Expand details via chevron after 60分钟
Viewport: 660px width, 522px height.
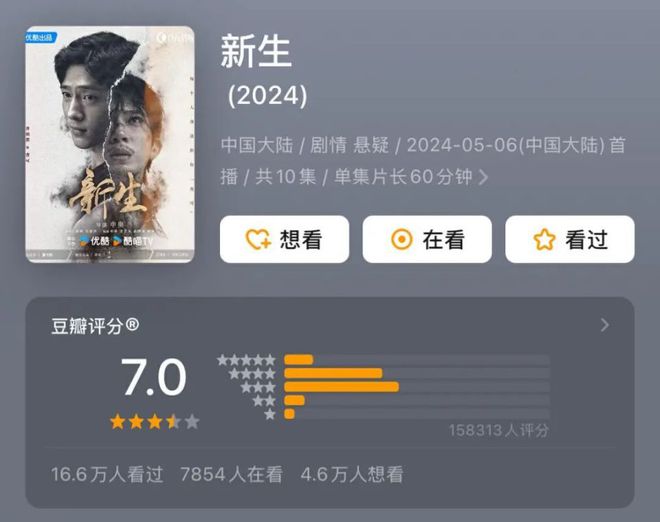[x=484, y=177]
